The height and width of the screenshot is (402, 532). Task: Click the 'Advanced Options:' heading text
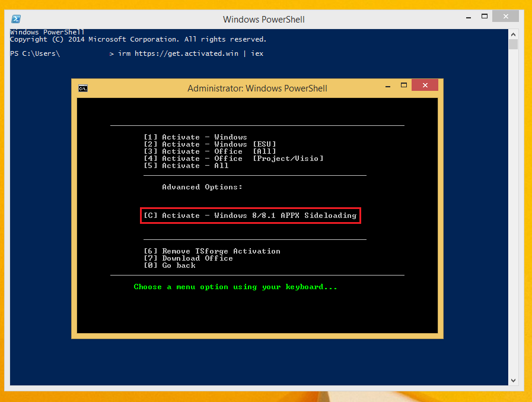(202, 187)
